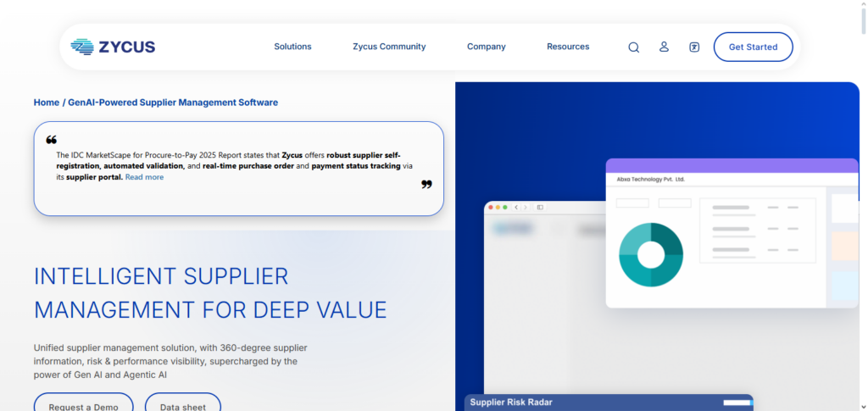This screenshot has width=868, height=411.
Task: Click the language translate icon
Action: coord(694,47)
